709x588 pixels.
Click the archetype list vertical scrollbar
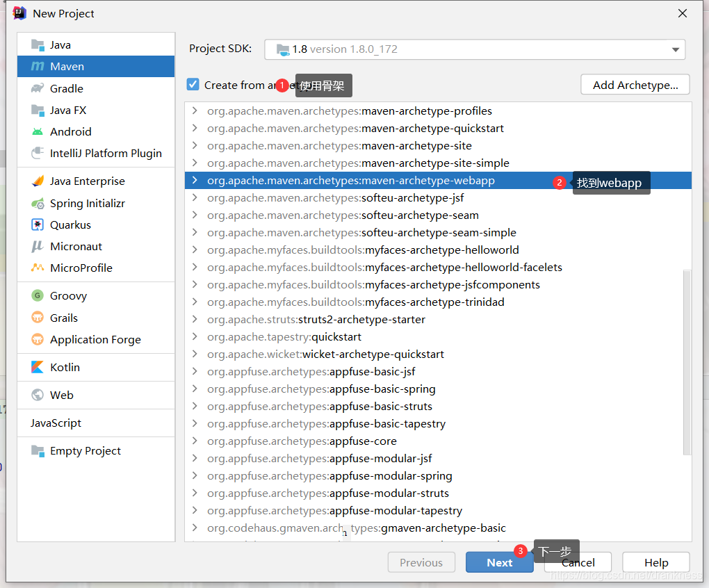pyautogui.click(x=687, y=363)
